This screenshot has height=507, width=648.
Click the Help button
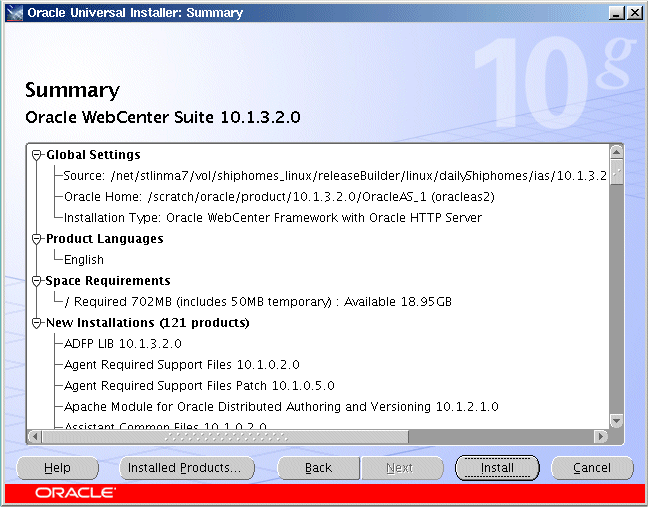pos(57,468)
